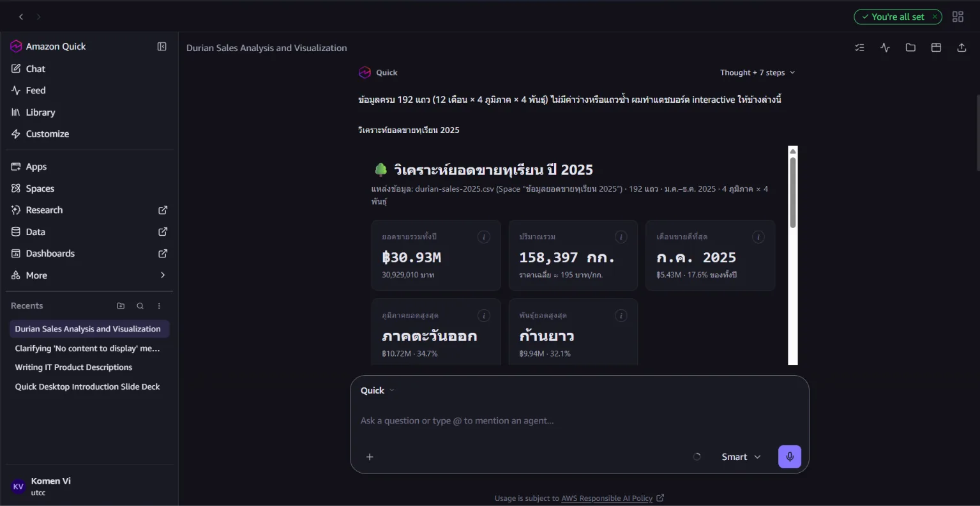Open Recents options three-dot menu

[160, 306]
